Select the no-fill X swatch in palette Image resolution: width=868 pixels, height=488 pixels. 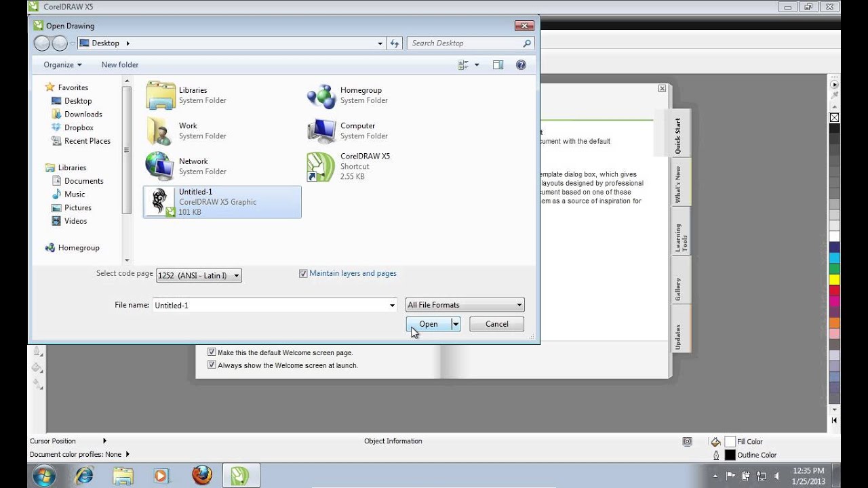pyautogui.click(x=834, y=117)
